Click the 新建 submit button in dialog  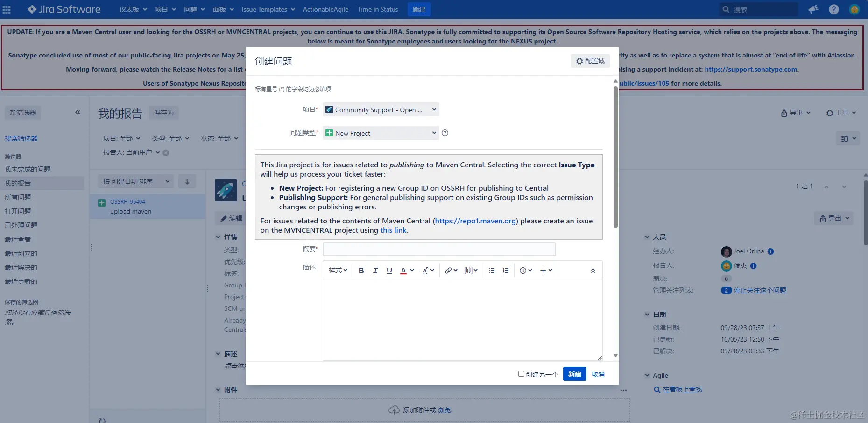tap(574, 374)
